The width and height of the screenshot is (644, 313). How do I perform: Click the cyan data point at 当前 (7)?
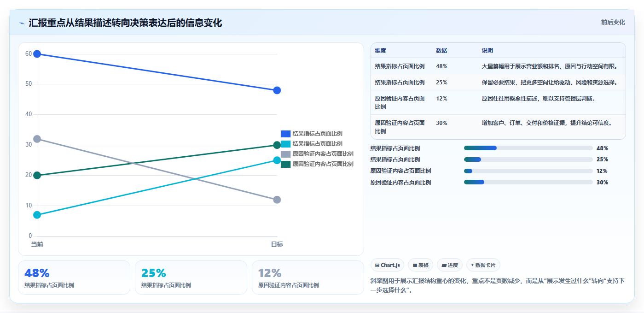[x=37, y=215]
